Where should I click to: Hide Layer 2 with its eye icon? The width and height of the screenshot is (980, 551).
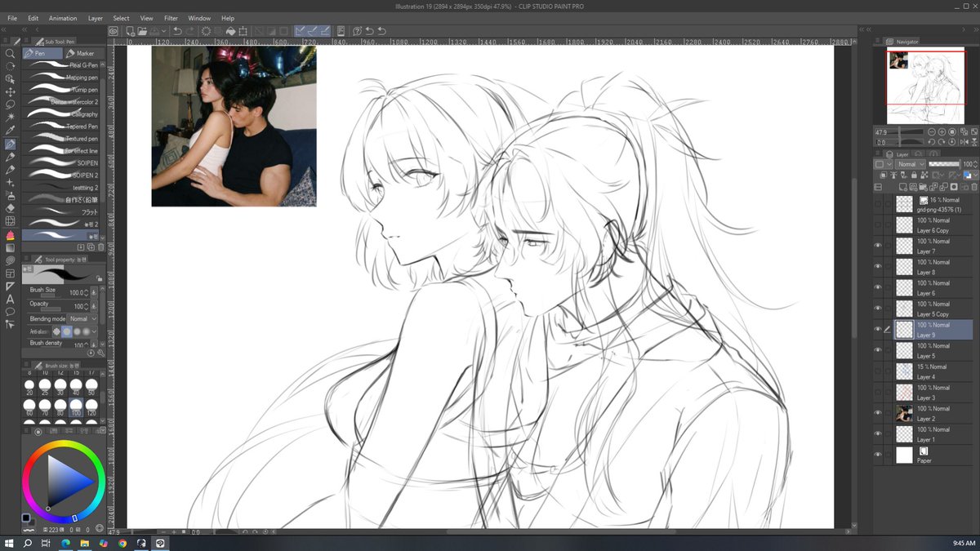(x=878, y=411)
